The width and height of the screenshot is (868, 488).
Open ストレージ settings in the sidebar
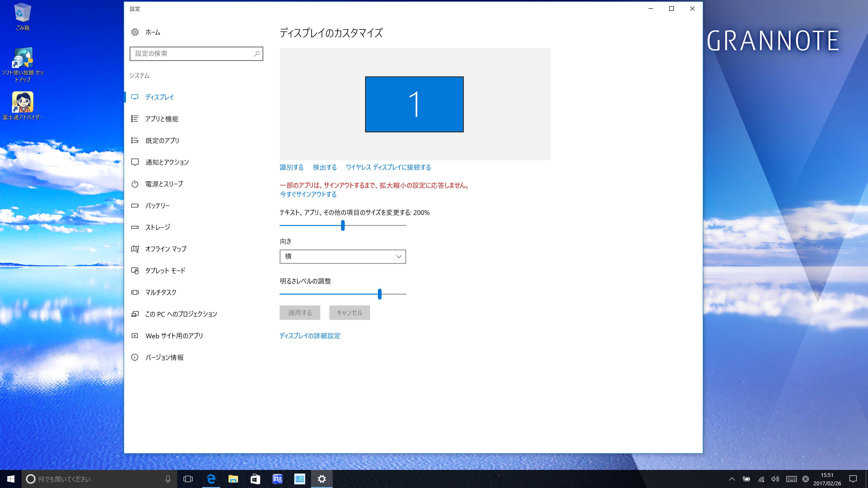pos(158,227)
